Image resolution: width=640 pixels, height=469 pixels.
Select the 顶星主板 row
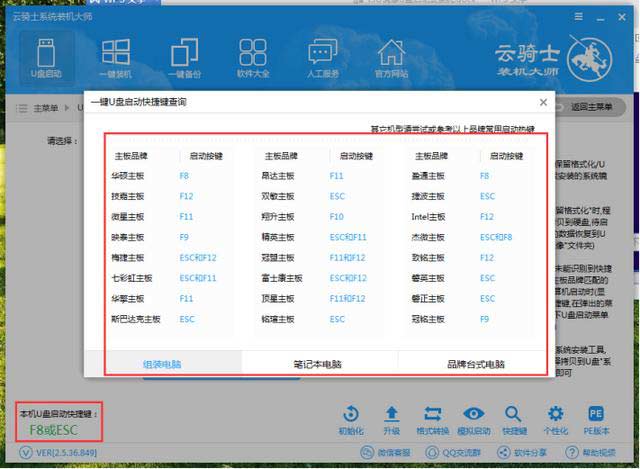[320, 299]
